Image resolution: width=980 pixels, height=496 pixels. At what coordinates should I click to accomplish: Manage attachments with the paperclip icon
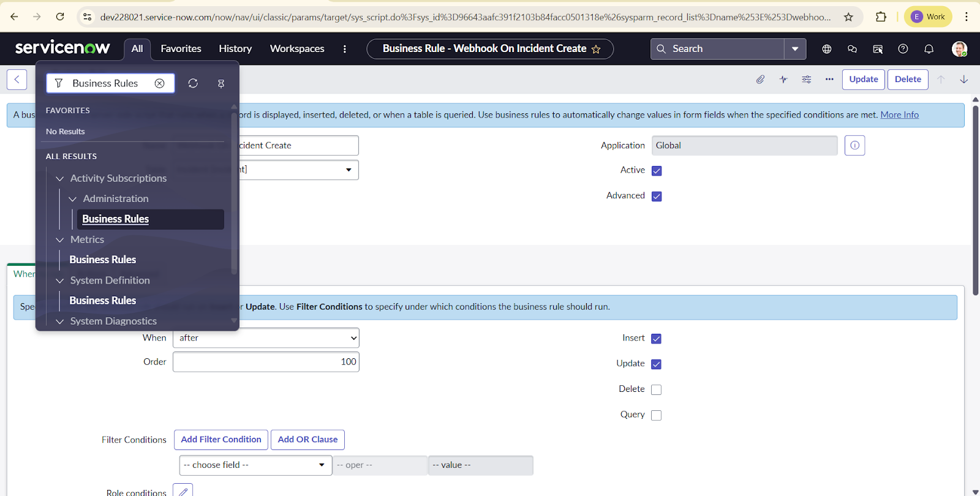(x=760, y=80)
